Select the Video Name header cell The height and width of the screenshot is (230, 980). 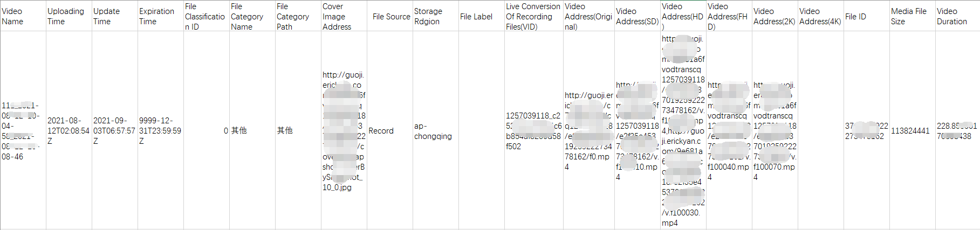[23, 16]
